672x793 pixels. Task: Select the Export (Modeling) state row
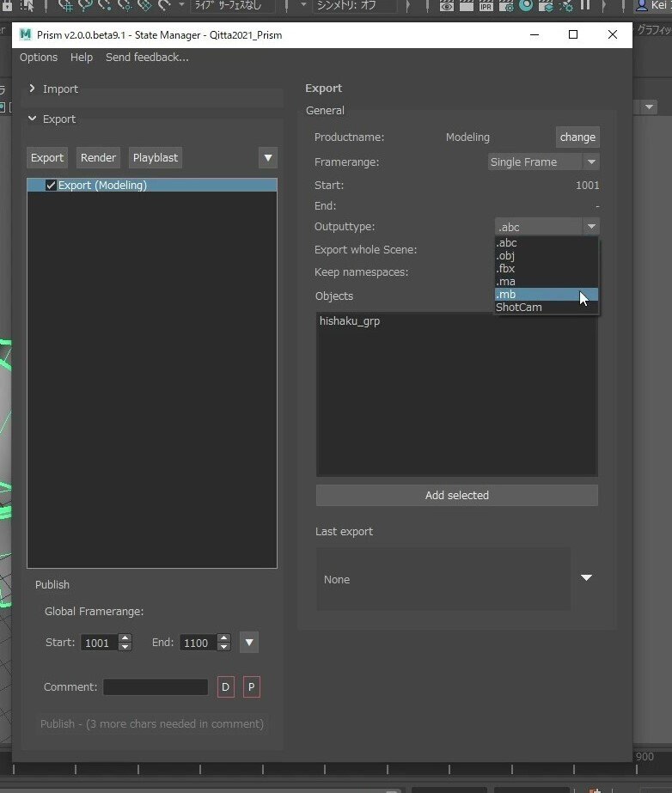[152, 185]
